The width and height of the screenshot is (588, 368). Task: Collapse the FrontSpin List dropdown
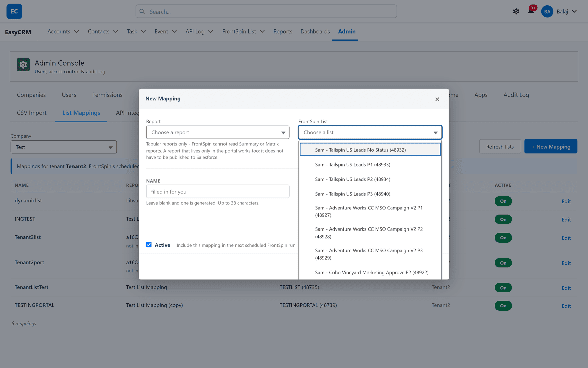click(x=370, y=132)
